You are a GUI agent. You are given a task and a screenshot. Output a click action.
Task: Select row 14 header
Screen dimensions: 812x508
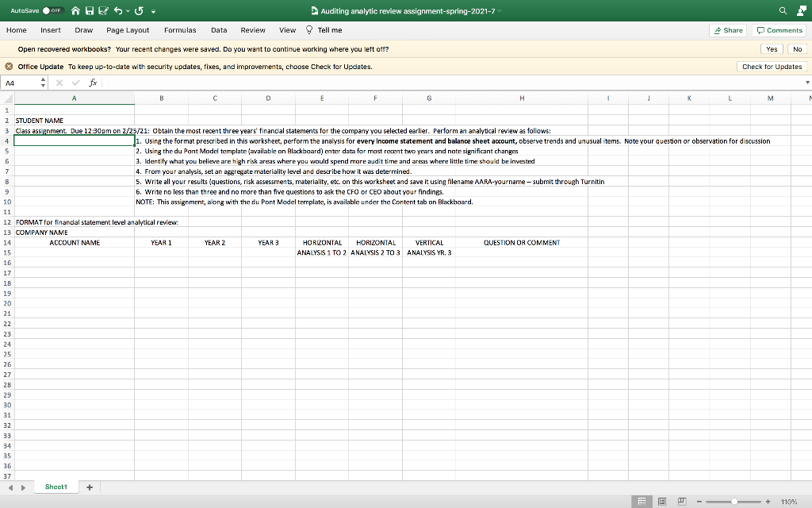pos(7,243)
